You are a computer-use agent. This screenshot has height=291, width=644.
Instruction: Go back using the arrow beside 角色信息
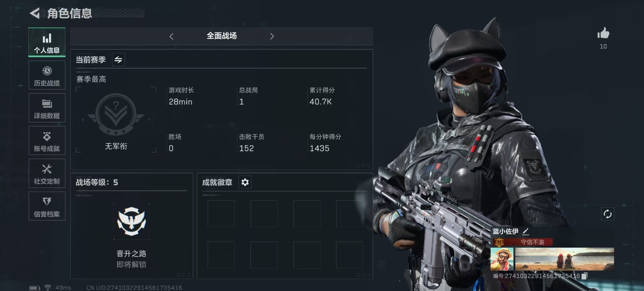[x=35, y=13]
